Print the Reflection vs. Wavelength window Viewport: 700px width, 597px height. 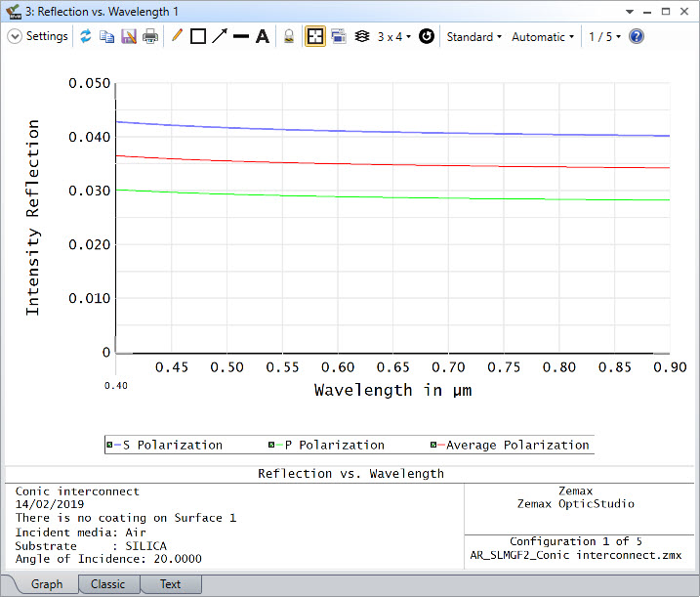(150, 37)
